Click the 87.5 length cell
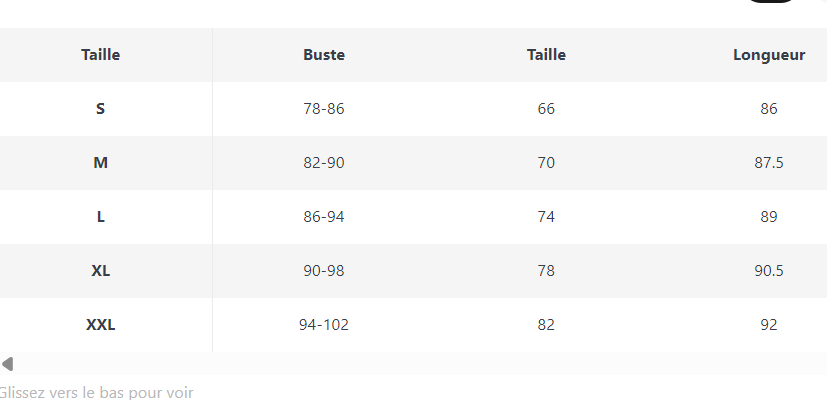Viewport: 827px width, 400px height. [768, 163]
